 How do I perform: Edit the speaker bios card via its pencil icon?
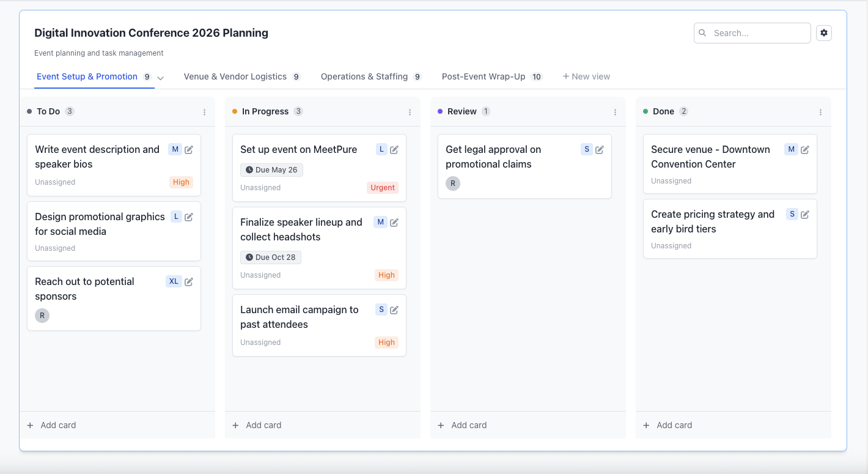coord(189,149)
